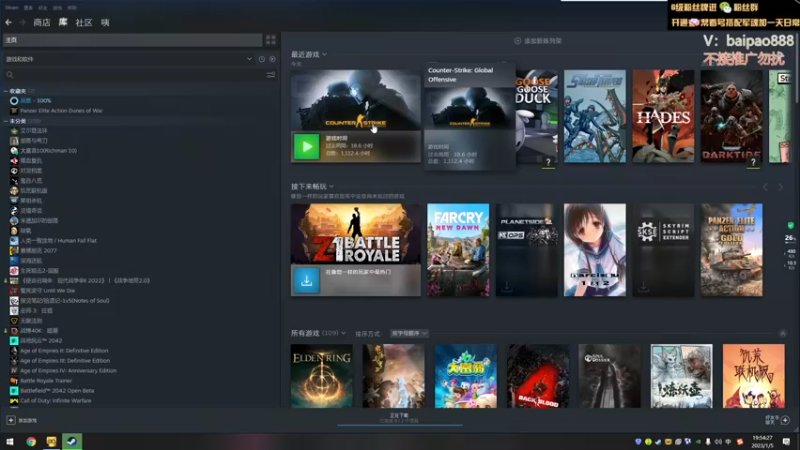Viewport: 800px width, 450px height.
Task: Open the downloads status bar at bottom
Action: point(399,419)
